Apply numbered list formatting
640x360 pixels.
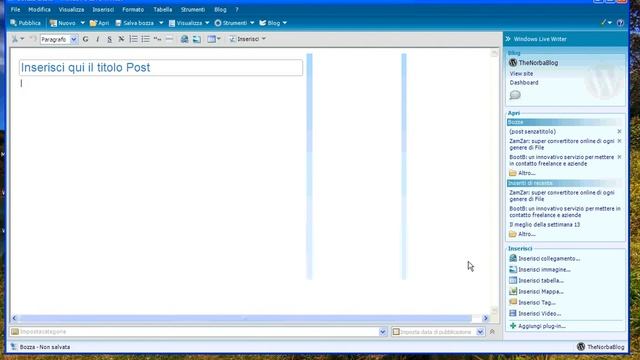pos(133,39)
